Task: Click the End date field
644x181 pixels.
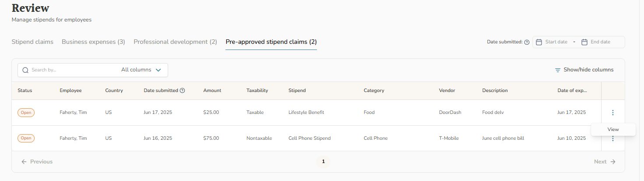Action: pos(601,42)
